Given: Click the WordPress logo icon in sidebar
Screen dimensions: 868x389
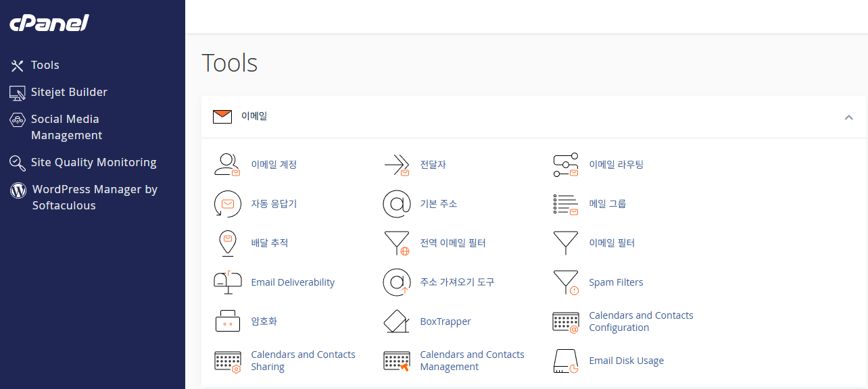Looking at the screenshot, I should click(x=18, y=190).
